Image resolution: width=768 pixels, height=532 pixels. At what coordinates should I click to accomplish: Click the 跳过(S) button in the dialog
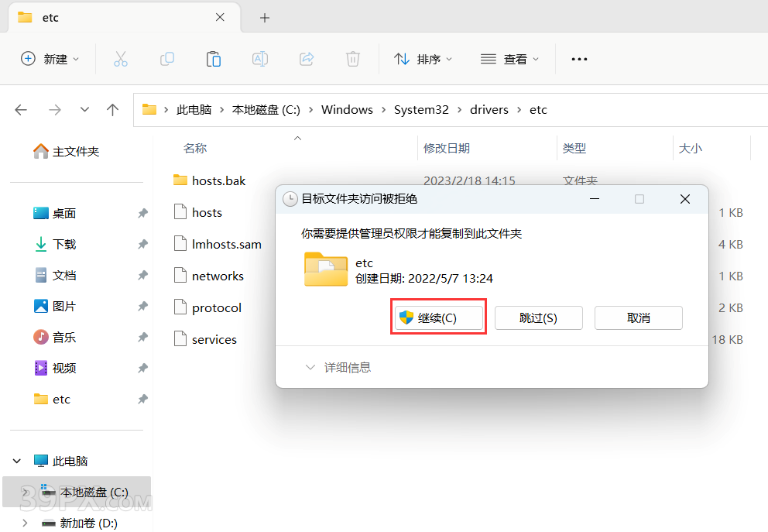pyautogui.click(x=538, y=317)
